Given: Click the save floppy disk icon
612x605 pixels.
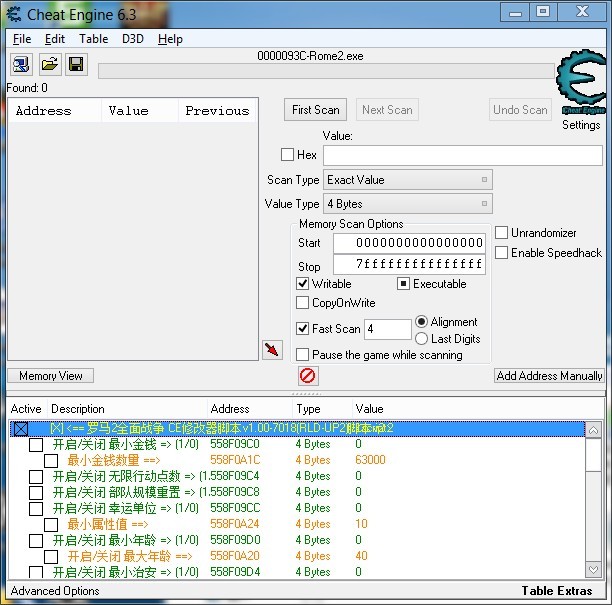Looking at the screenshot, I should click(76, 64).
